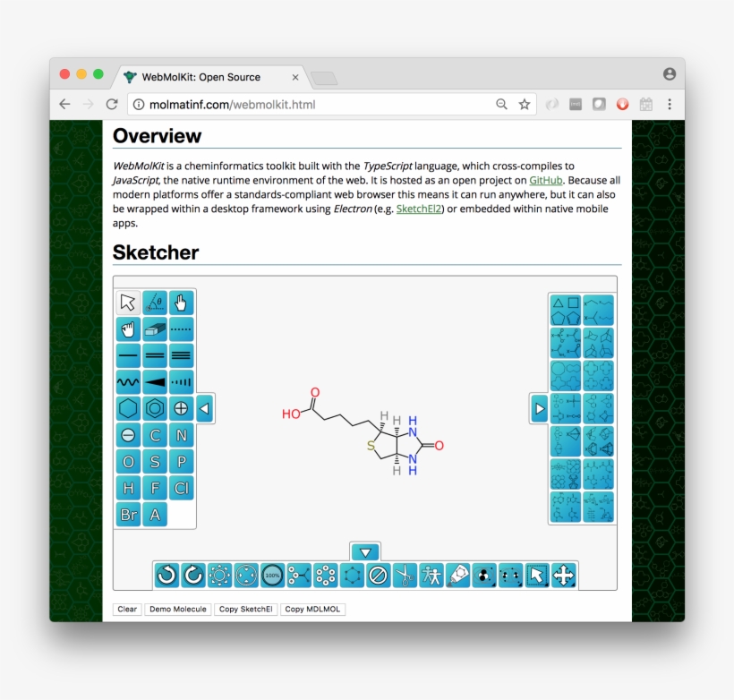734x700 pixels.
Task: Pick the sulfur atom element button
Action: click(x=153, y=461)
